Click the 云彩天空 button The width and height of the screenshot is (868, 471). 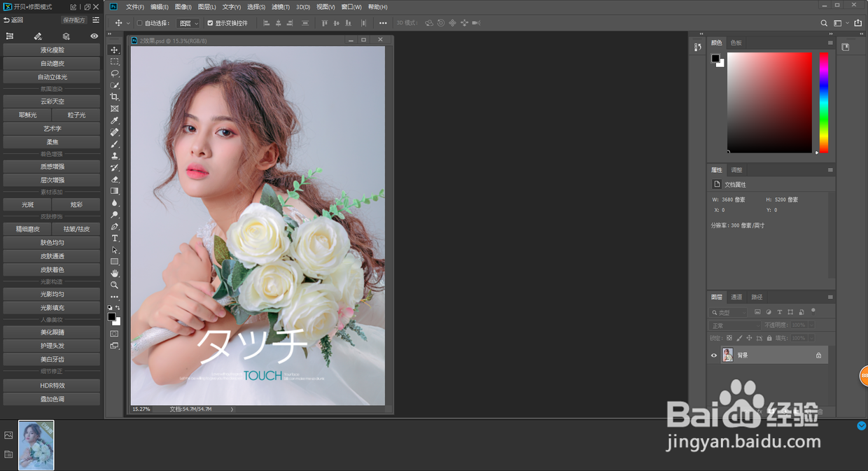pos(52,101)
